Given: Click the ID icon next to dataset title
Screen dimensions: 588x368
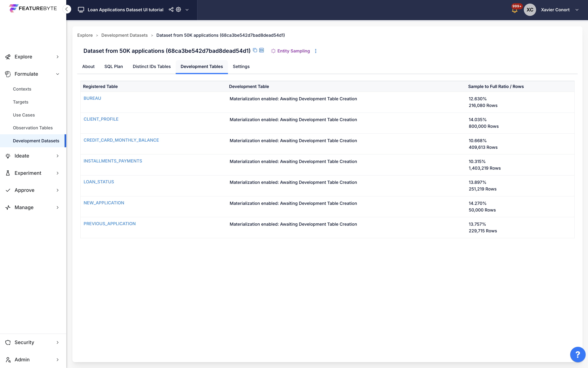Looking at the screenshot, I should pyautogui.click(x=261, y=50).
